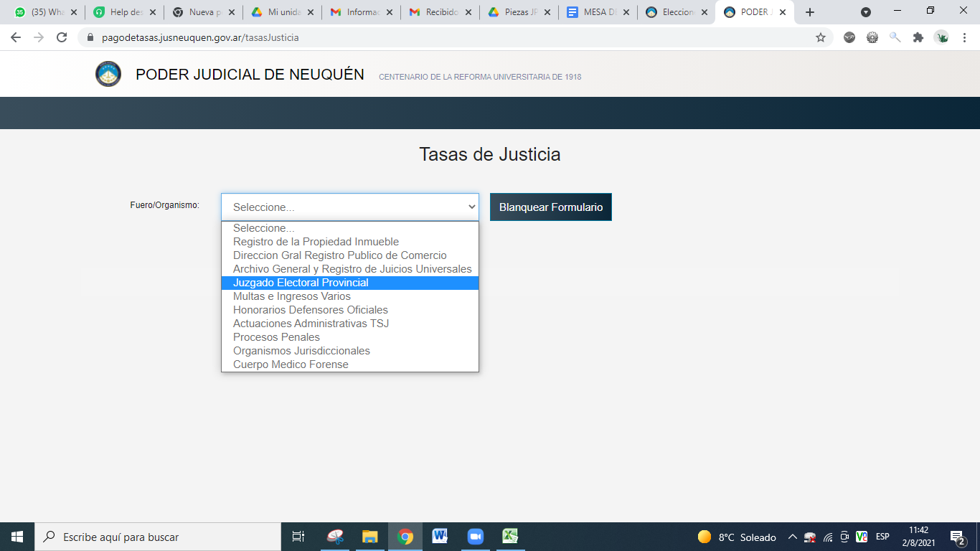
Task: Click the Poder Judicial Neuquén logo
Action: [108, 75]
